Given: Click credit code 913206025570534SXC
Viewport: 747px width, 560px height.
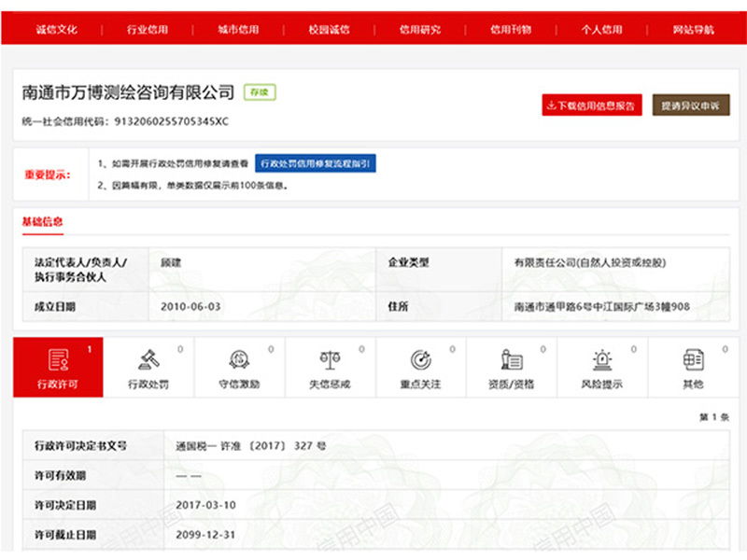Looking at the screenshot, I should (x=172, y=121).
